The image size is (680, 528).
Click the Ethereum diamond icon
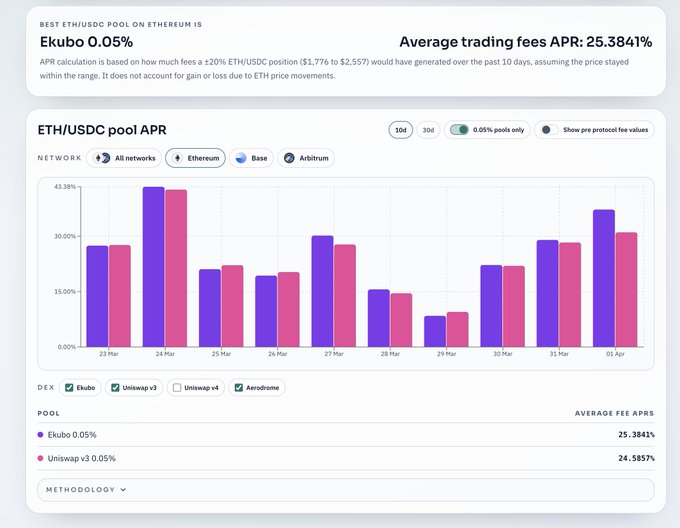point(177,158)
